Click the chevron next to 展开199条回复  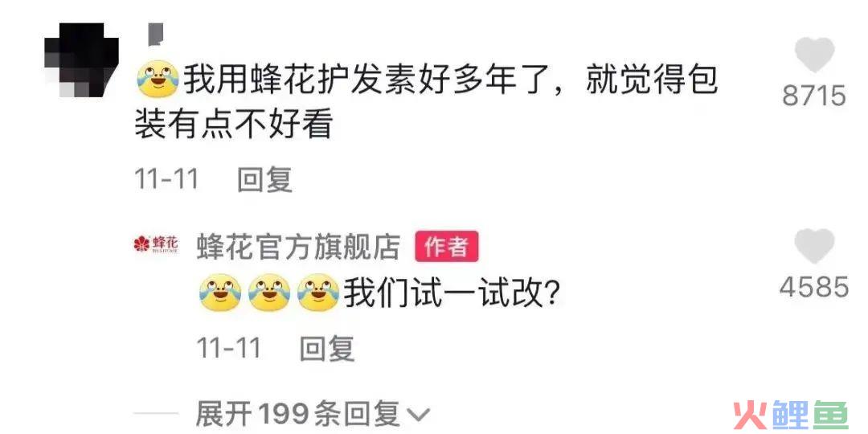click(418, 416)
